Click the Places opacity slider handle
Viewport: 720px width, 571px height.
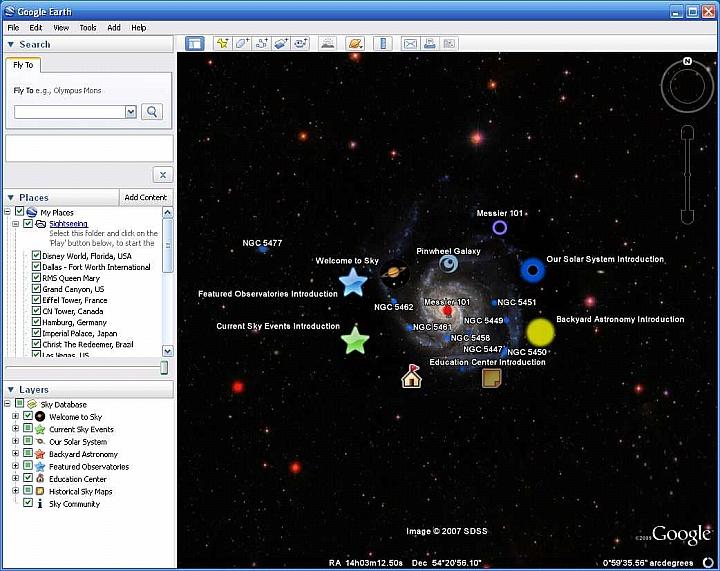[x=164, y=368]
